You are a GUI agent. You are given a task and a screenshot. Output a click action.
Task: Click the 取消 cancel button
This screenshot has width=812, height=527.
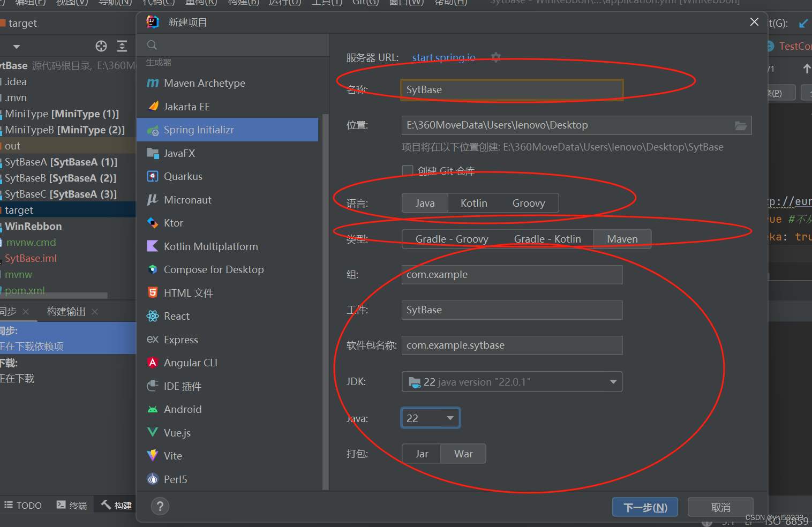(x=720, y=507)
